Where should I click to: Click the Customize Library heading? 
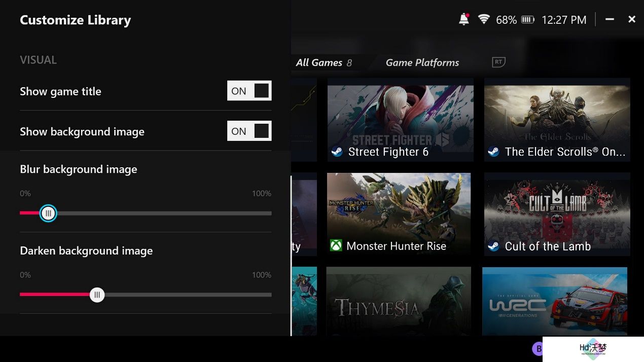(76, 20)
